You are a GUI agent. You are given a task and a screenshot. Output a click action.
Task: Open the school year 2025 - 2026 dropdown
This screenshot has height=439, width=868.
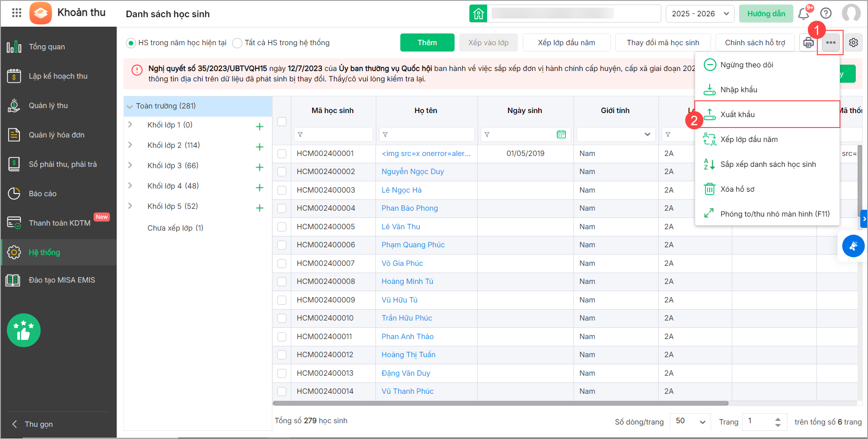point(699,14)
